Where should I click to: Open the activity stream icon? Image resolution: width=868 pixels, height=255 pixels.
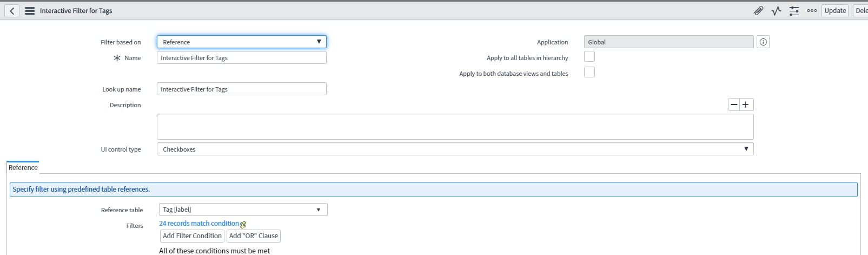click(x=776, y=11)
